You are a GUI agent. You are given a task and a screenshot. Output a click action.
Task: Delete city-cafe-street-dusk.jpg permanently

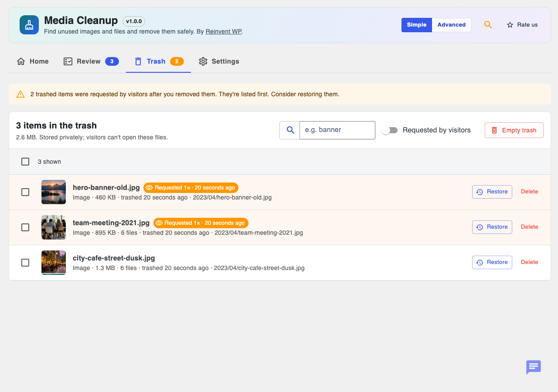530,262
